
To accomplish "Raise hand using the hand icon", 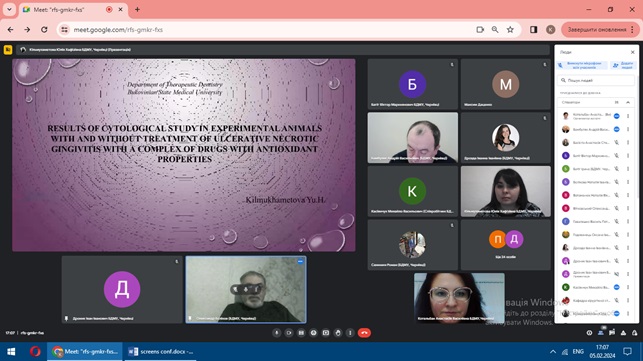I will click(x=338, y=333).
